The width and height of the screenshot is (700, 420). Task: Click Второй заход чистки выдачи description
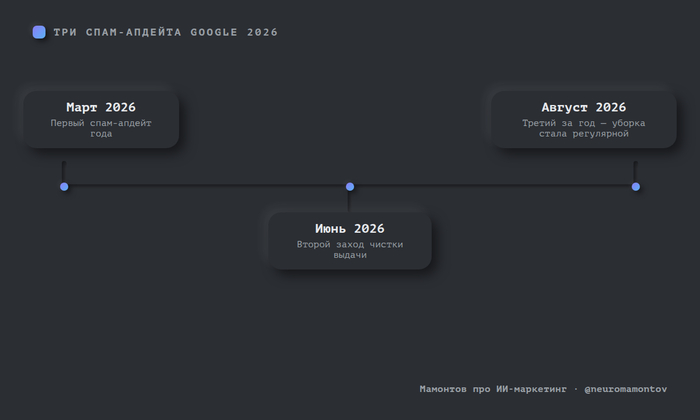[350, 250]
